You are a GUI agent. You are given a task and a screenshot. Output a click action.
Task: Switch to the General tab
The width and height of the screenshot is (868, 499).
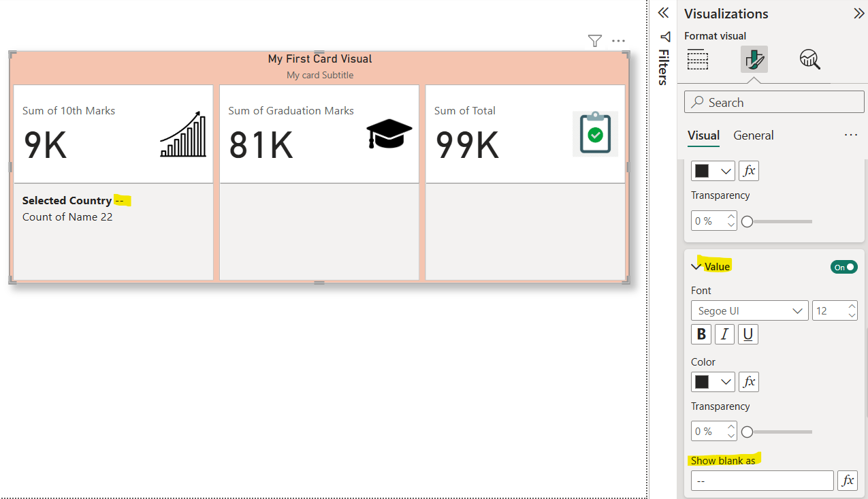coord(753,135)
